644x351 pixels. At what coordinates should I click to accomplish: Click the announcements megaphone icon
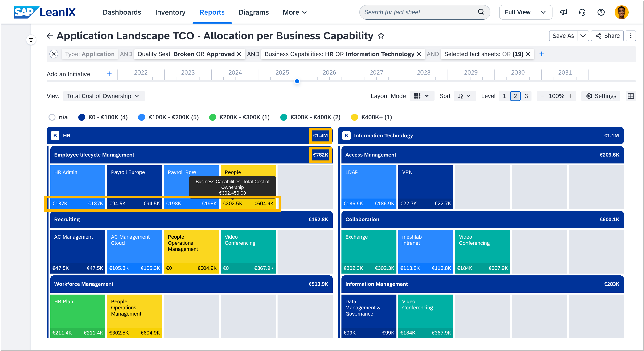coord(563,12)
